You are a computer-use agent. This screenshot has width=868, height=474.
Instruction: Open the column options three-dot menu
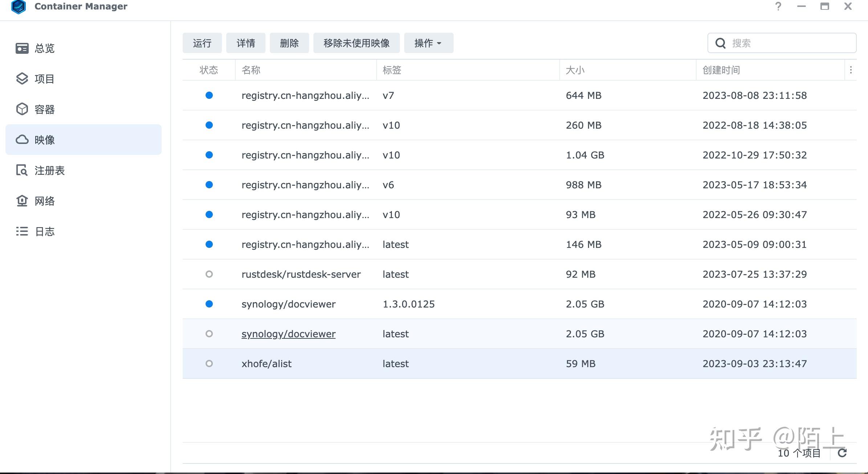click(851, 70)
